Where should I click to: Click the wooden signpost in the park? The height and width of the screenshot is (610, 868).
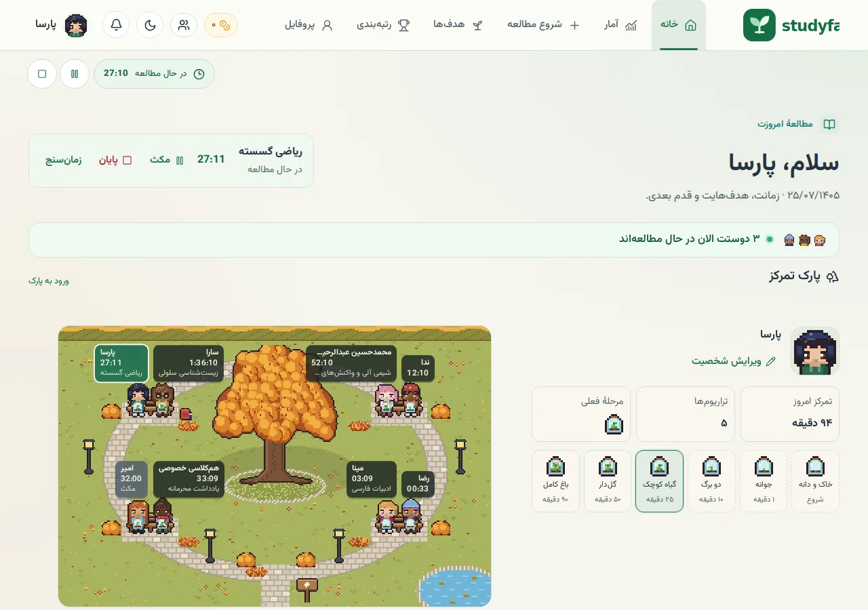pos(307,589)
